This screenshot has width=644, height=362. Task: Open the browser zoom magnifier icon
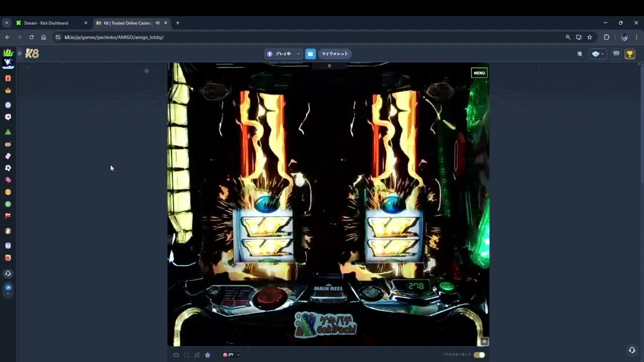pos(568,37)
